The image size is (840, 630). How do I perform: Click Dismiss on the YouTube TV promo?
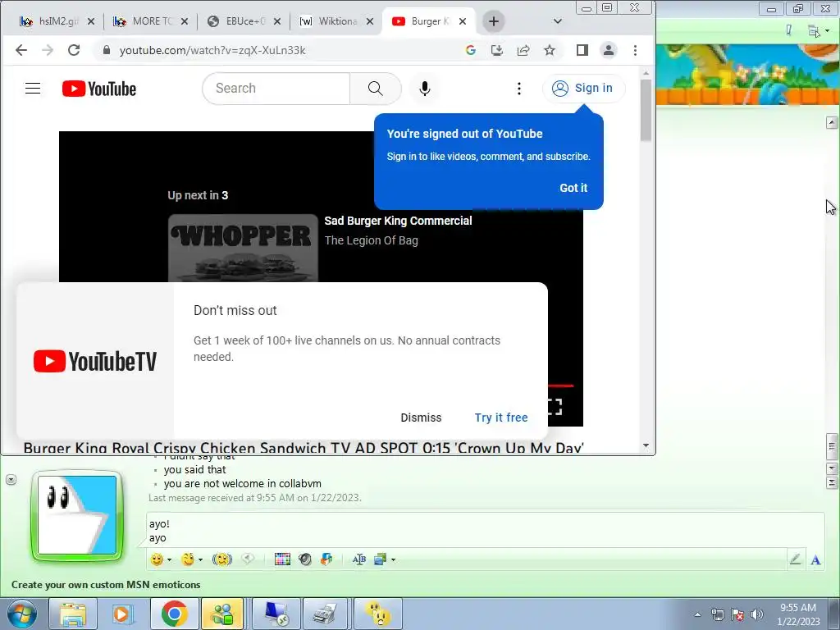point(421,418)
